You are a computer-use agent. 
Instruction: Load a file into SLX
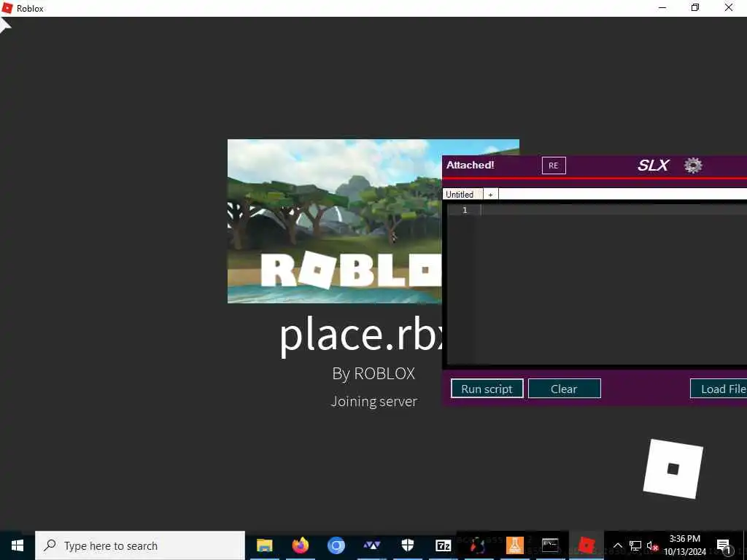click(x=719, y=389)
